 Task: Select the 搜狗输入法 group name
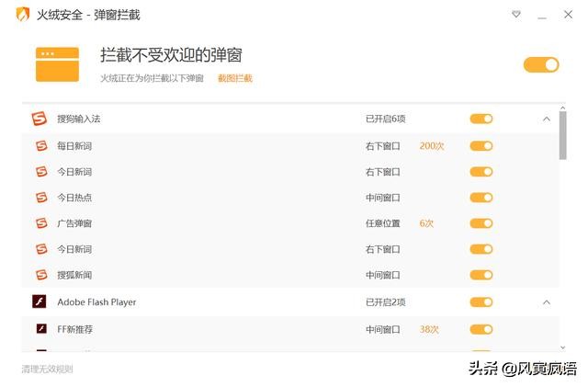[x=78, y=119]
